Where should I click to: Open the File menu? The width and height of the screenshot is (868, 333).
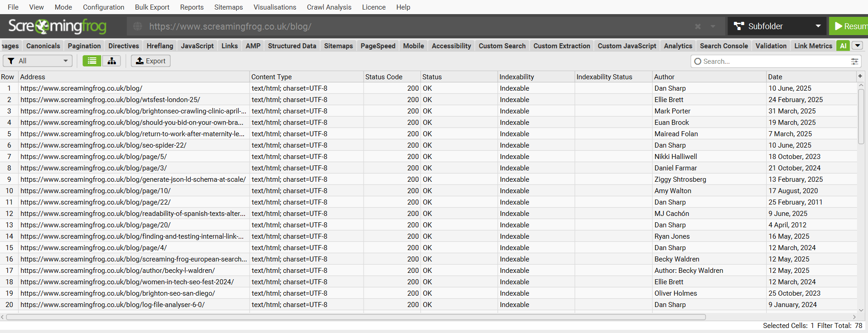point(13,7)
